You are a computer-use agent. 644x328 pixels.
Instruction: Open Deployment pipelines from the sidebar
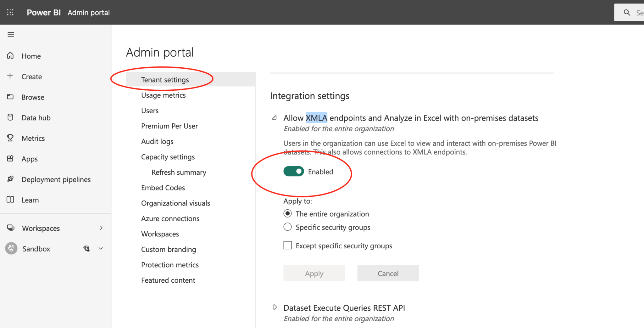click(x=10, y=179)
